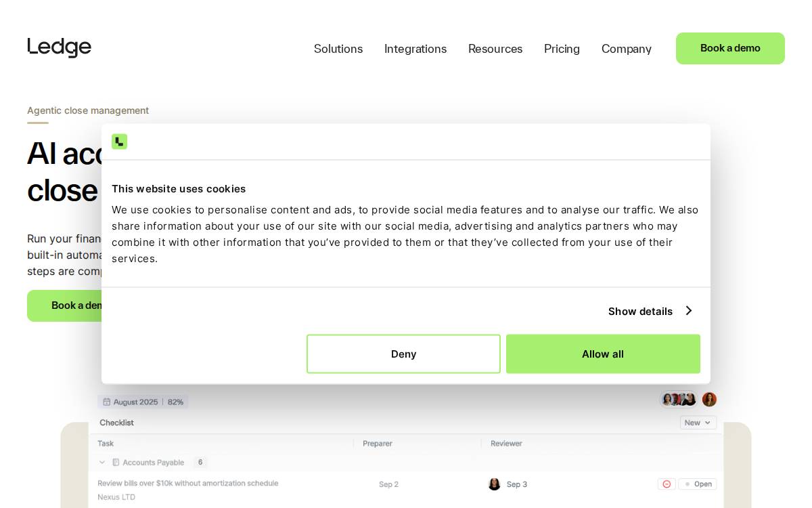
Task: Click the hero Book a demo button
Action: [x=65, y=305]
